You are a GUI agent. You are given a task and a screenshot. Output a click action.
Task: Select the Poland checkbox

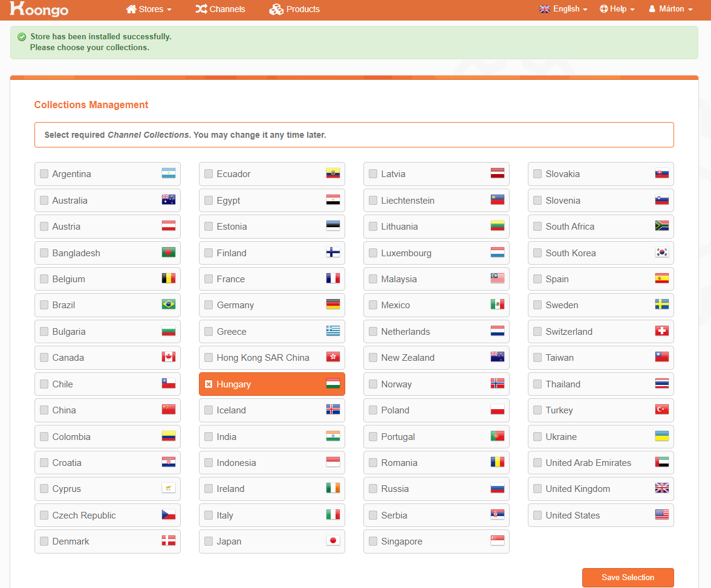tap(372, 410)
